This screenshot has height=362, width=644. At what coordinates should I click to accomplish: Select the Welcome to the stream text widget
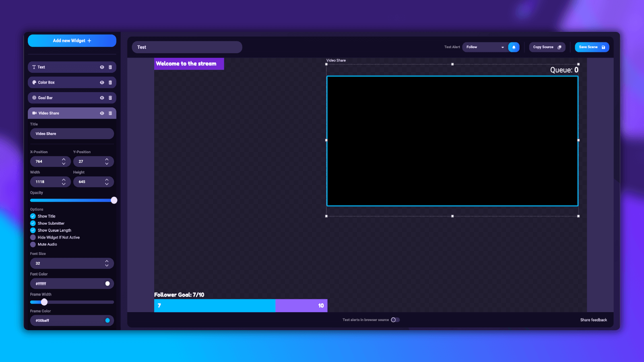tap(189, 64)
